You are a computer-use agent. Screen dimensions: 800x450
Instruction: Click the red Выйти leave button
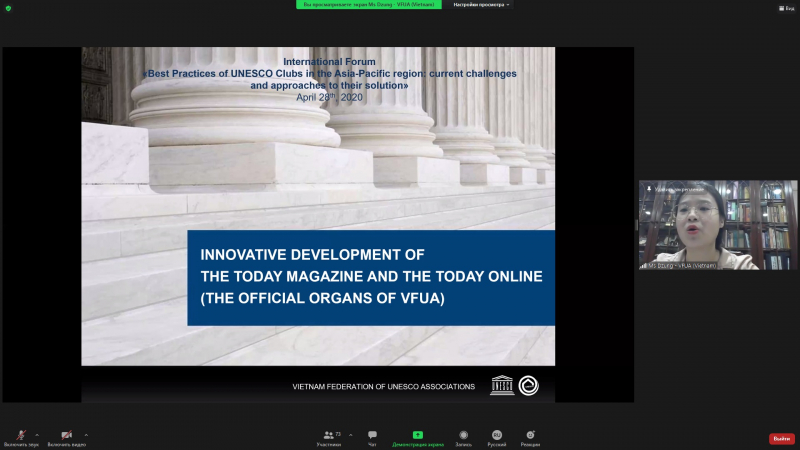point(781,438)
